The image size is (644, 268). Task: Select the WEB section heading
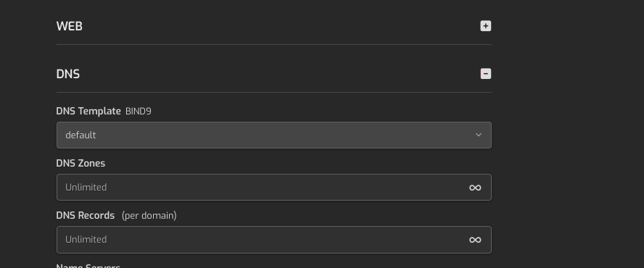tap(70, 26)
